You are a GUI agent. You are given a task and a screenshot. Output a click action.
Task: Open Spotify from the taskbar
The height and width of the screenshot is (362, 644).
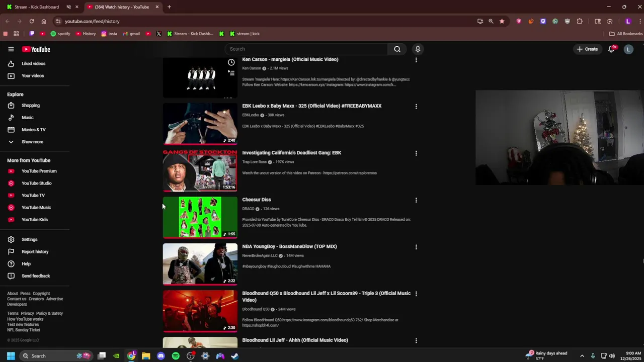[176, 356]
